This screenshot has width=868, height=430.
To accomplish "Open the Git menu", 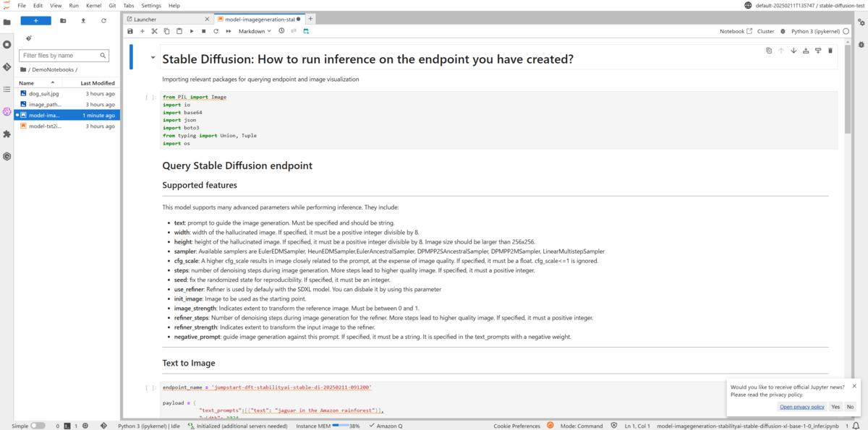I will [x=112, y=5].
